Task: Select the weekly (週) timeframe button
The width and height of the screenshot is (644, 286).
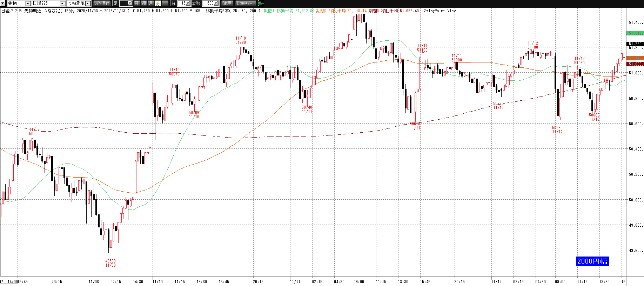Action: point(144,4)
